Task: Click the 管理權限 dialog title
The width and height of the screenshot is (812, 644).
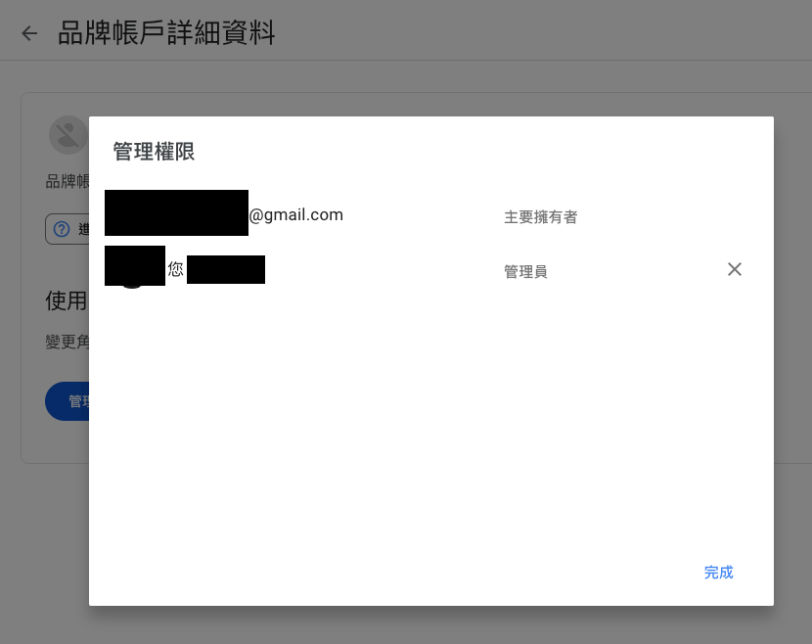Action: [154, 152]
